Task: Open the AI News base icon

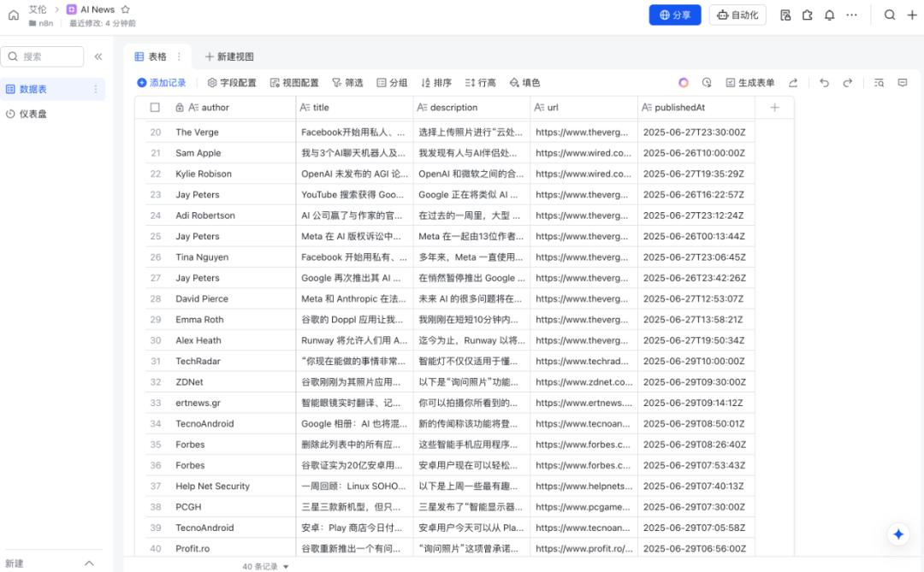Action: (x=71, y=9)
